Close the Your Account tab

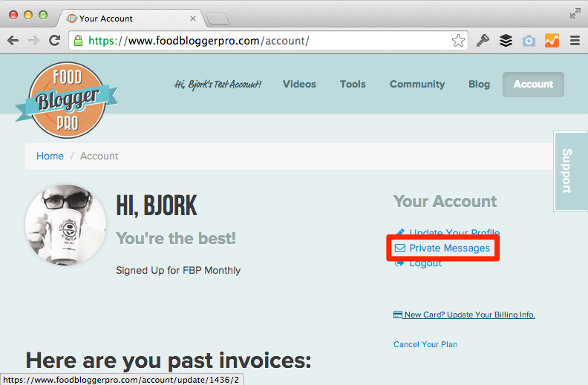(193, 19)
